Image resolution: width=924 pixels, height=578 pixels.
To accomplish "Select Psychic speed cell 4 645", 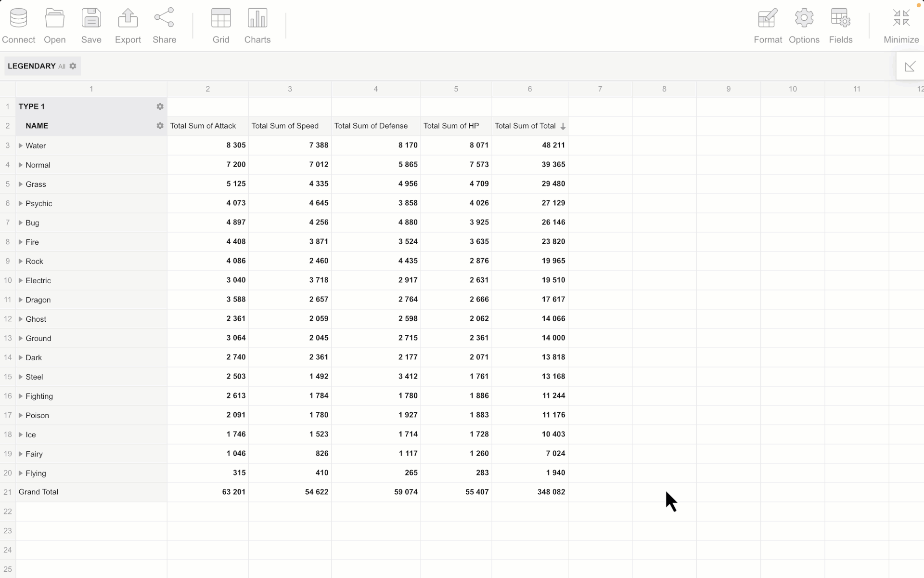I will 290,203.
